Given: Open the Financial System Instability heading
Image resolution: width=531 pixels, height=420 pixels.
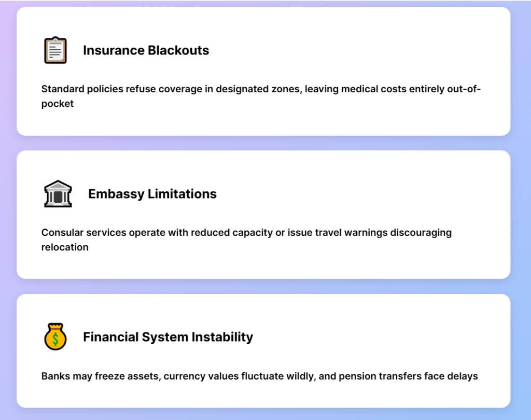Looking at the screenshot, I should tap(168, 337).
